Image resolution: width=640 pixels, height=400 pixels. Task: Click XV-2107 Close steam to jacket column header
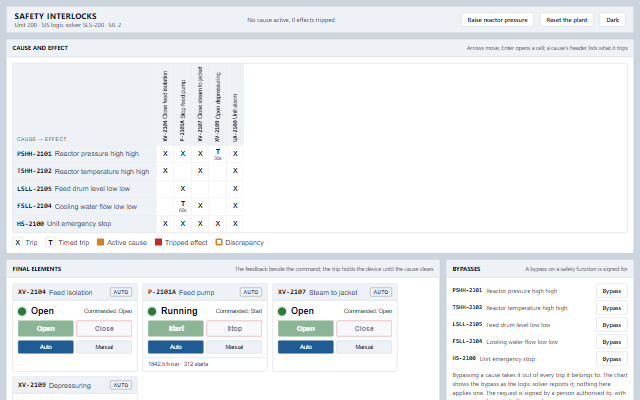pos(200,104)
